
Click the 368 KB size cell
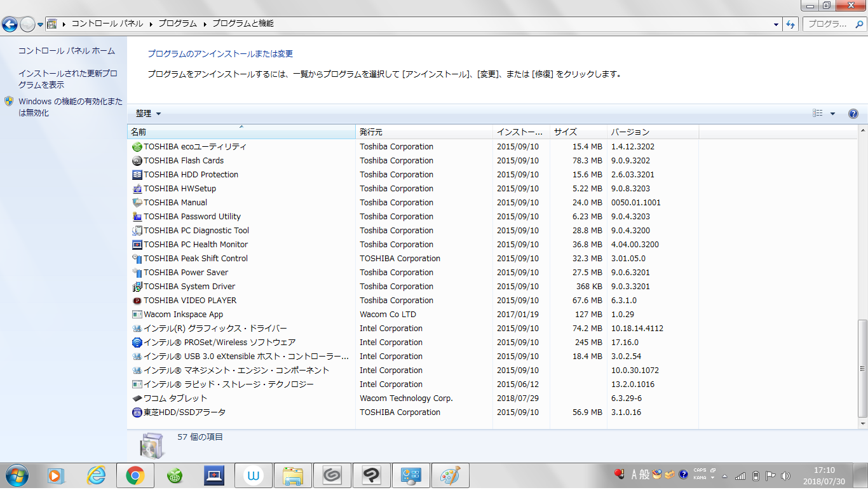tap(589, 287)
